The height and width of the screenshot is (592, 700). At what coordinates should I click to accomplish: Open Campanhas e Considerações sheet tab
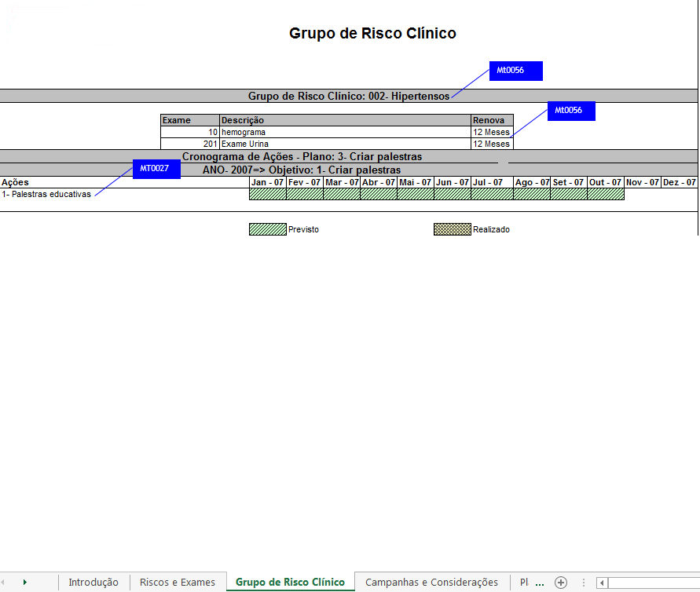(431, 582)
